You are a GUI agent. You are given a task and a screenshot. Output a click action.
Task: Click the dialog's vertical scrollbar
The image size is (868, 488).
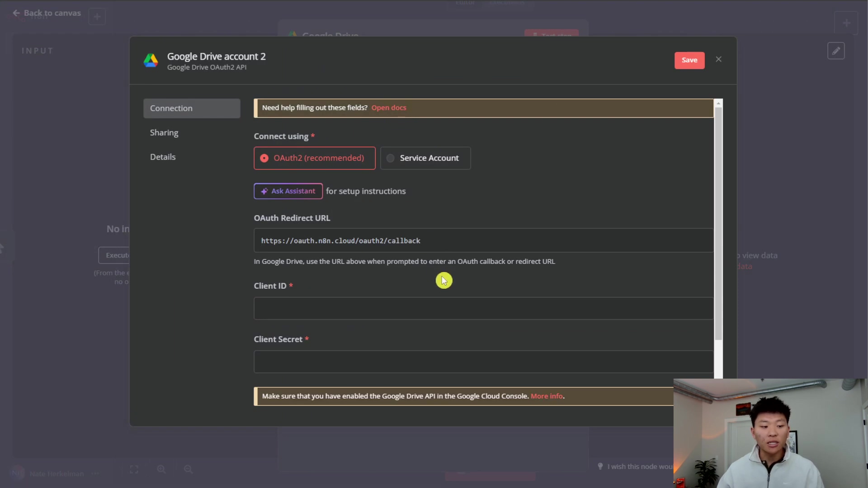[718, 224]
